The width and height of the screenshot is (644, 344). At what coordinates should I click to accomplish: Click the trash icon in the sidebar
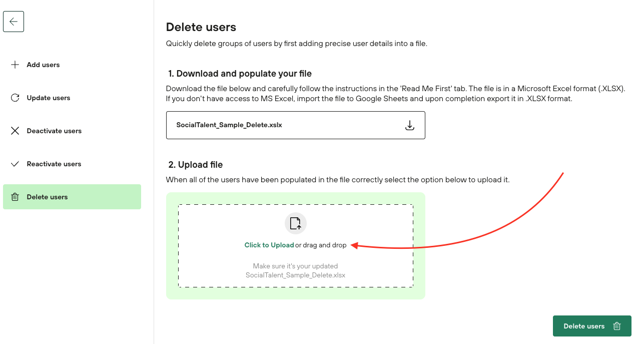(15, 197)
